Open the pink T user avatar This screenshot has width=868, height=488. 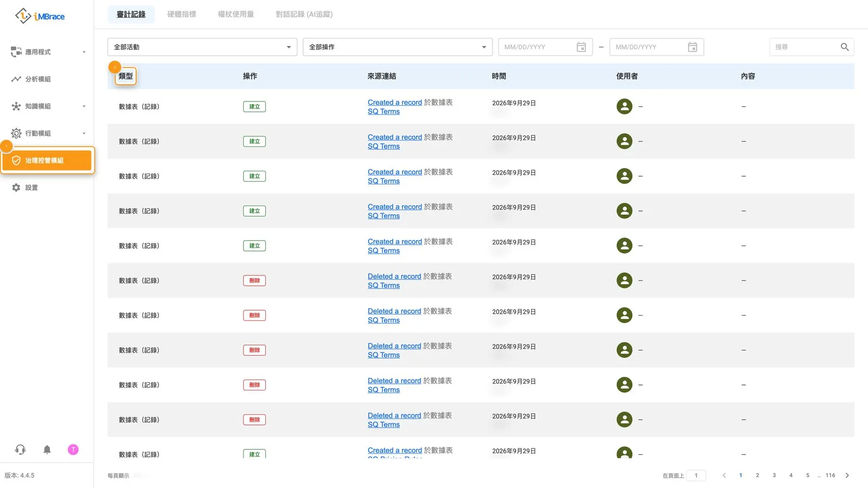click(x=73, y=450)
